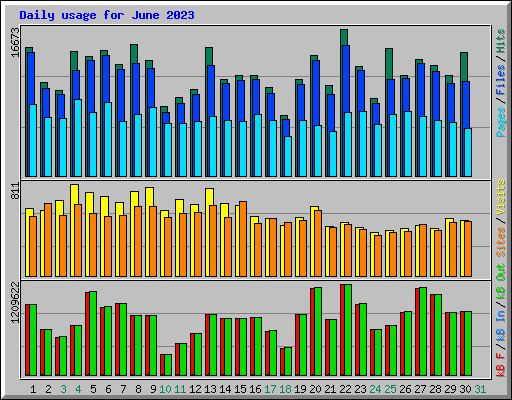
Task: Click the red 'kB F' legend label
Action: (501, 365)
